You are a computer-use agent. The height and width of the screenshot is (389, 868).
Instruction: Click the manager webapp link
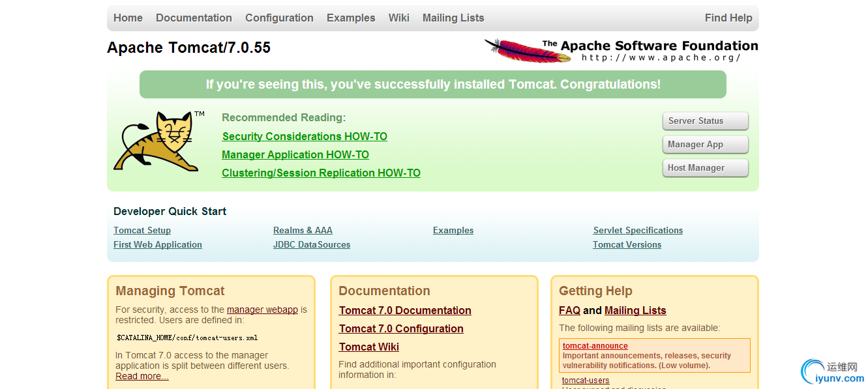pos(262,310)
